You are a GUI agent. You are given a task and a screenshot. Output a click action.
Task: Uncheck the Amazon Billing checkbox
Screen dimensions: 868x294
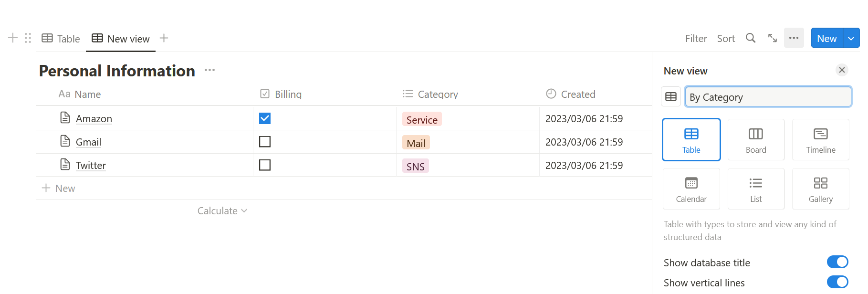tap(265, 118)
